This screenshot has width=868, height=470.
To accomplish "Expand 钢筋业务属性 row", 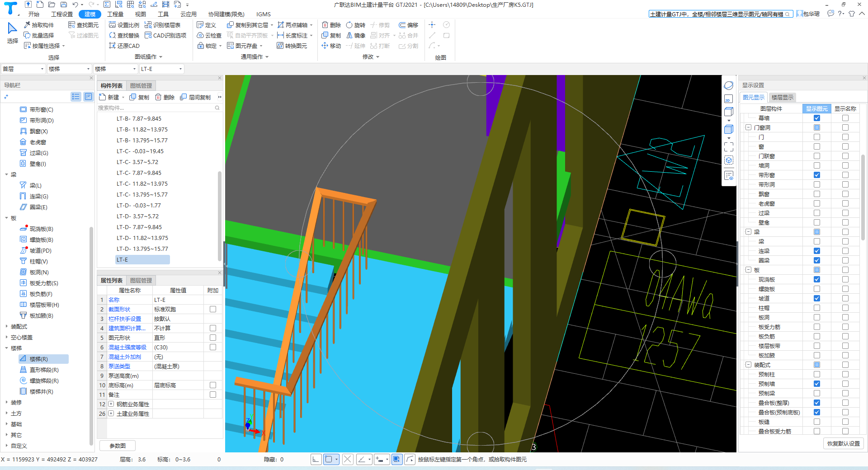I will [111, 404].
